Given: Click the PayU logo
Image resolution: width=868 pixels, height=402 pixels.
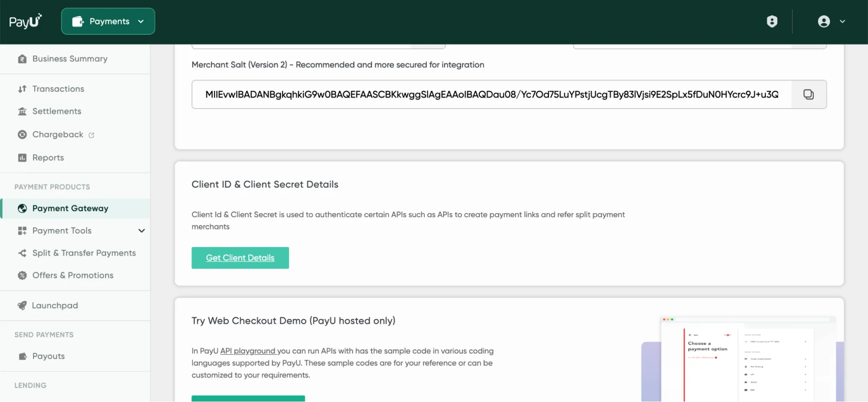Looking at the screenshot, I should [25, 21].
